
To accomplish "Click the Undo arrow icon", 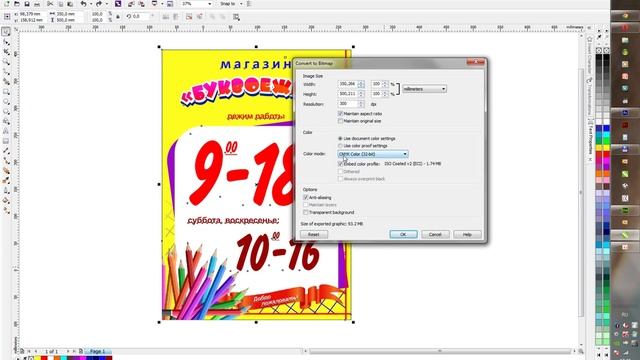I will tap(83, 4).
